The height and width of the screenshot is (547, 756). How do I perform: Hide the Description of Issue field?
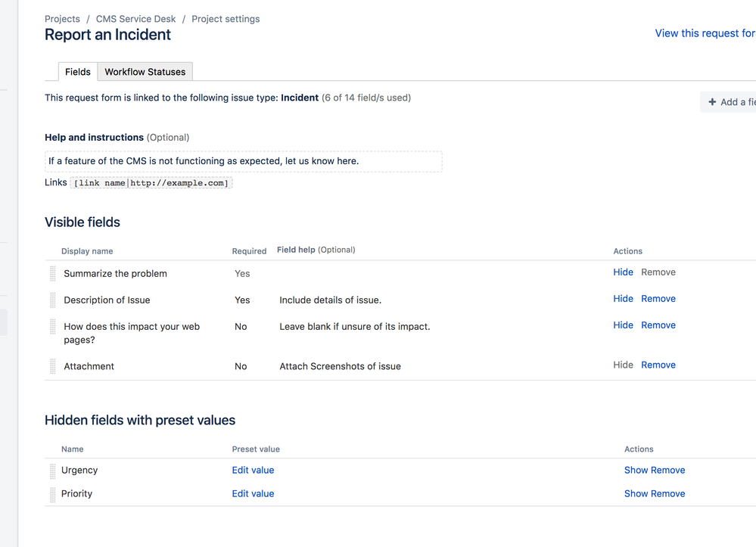(623, 299)
